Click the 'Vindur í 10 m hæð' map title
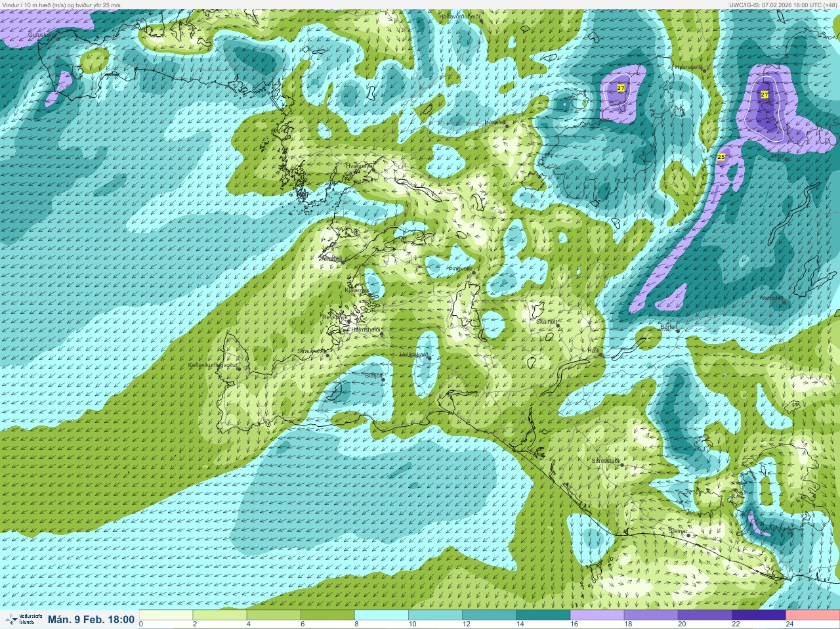 click(x=62, y=5)
